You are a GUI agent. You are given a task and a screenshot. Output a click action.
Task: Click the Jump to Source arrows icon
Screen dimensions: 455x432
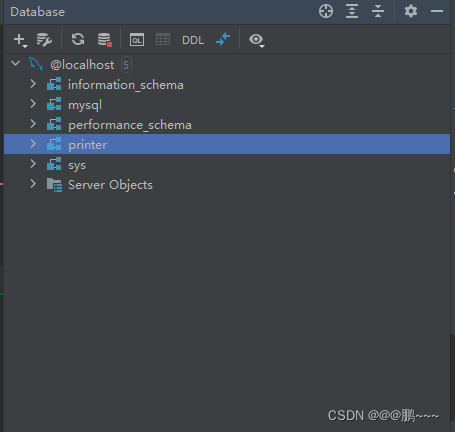pos(223,39)
